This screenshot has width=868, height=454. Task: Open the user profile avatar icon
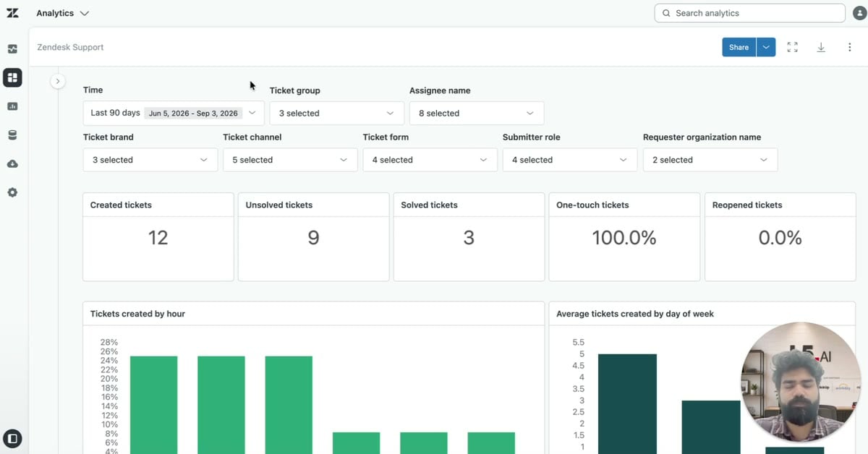[x=859, y=13]
